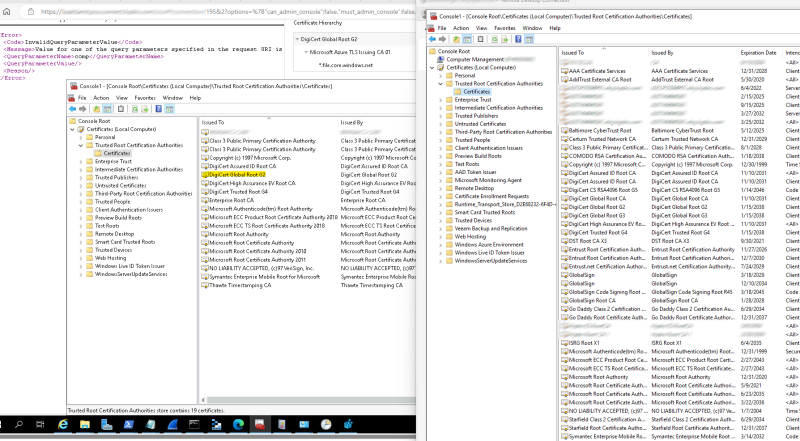Expand Veeam Backup and Replication in right Console1
Viewport: 800px width, 441px height.
point(440,229)
